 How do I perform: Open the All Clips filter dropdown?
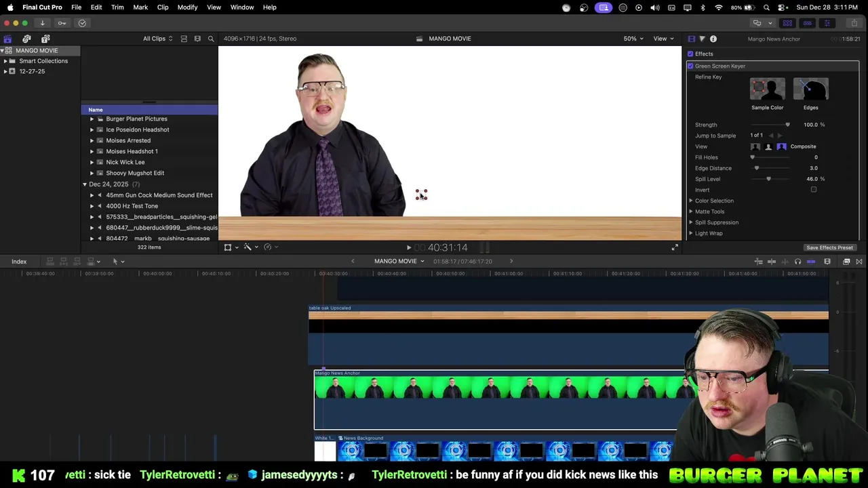[x=157, y=39]
